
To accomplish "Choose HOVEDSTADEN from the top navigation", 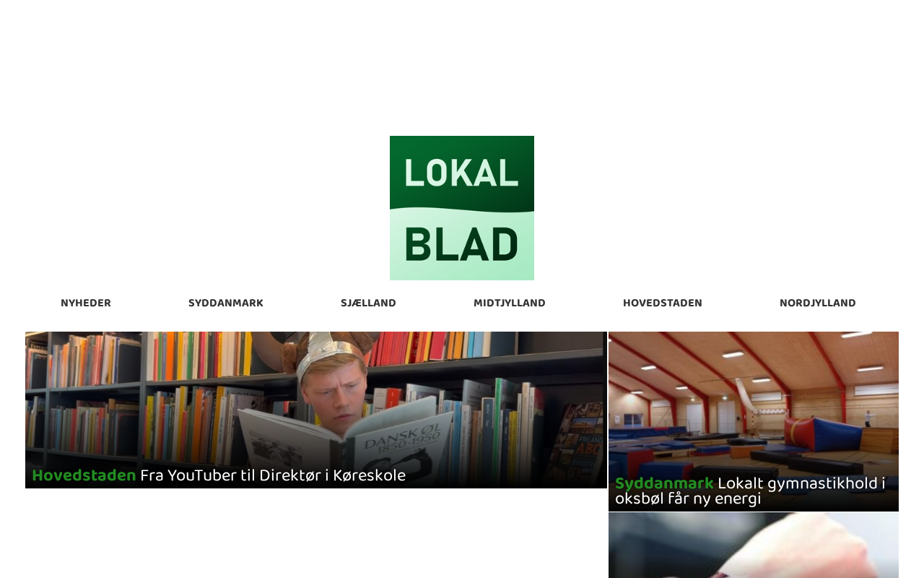I will [x=663, y=303].
